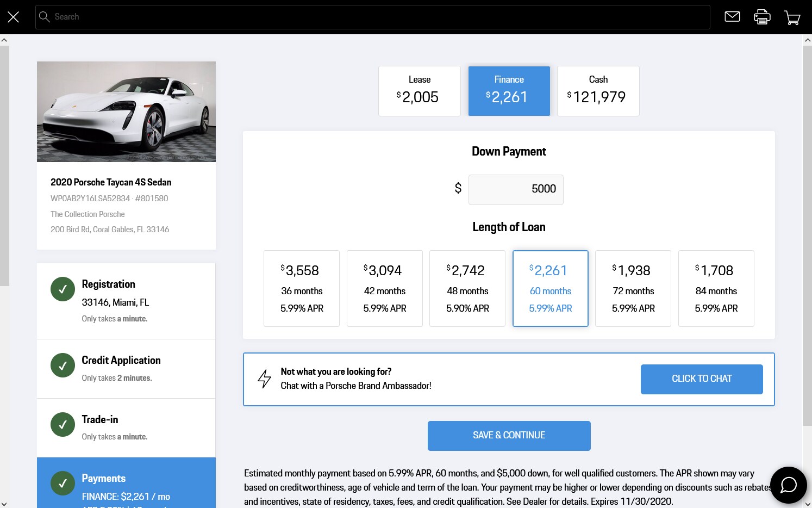This screenshot has height=508, width=812.
Task: Close the page with the X icon
Action: 14,17
